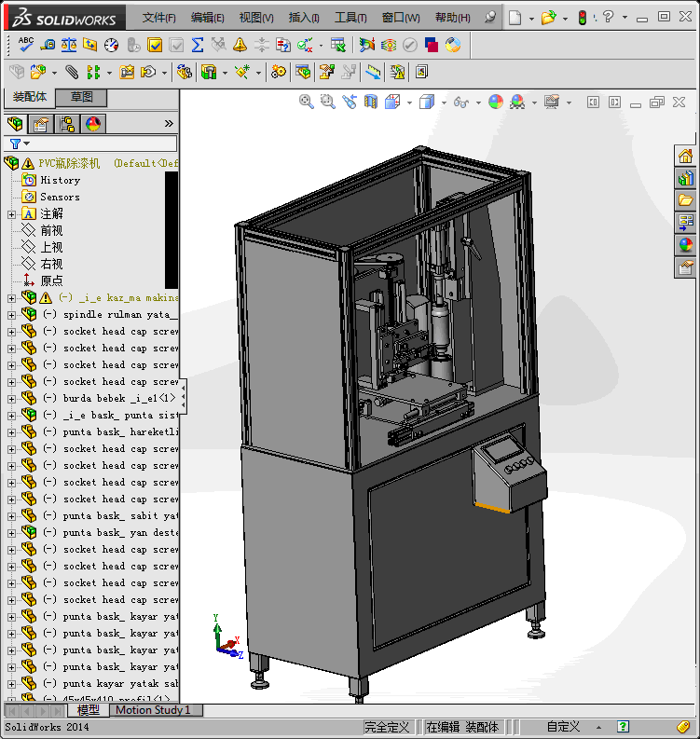
Task: Click the Mass Properties scale icon
Action: [x=69, y=44]
